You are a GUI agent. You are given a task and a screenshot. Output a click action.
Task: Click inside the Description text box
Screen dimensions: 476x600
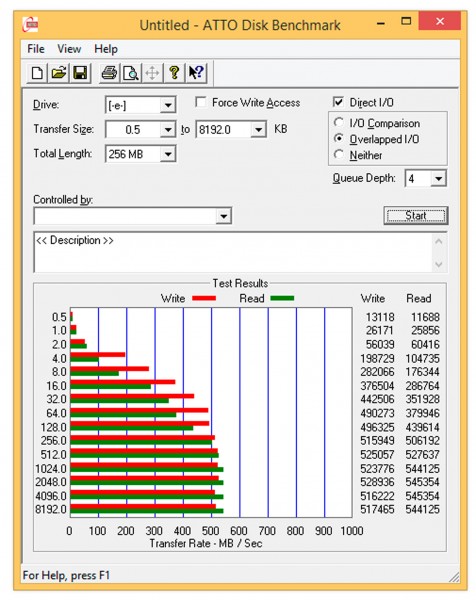point(233,252)
